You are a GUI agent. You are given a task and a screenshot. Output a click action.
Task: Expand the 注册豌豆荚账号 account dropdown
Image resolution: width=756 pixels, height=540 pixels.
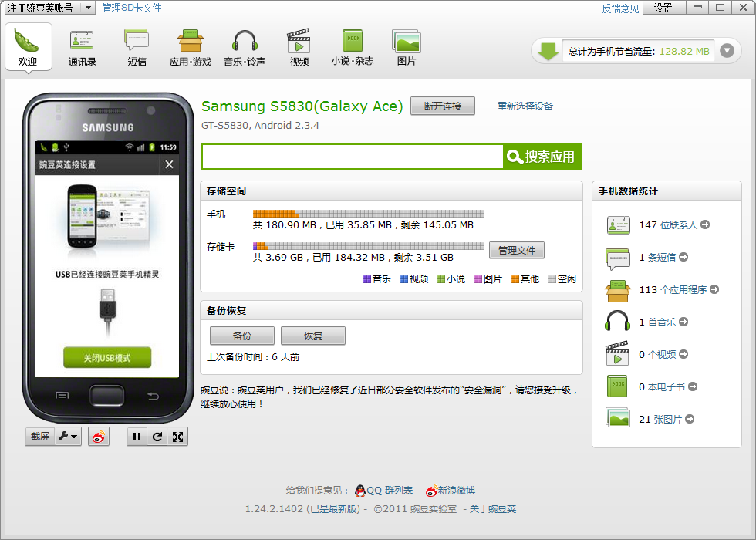coord(88,8)
